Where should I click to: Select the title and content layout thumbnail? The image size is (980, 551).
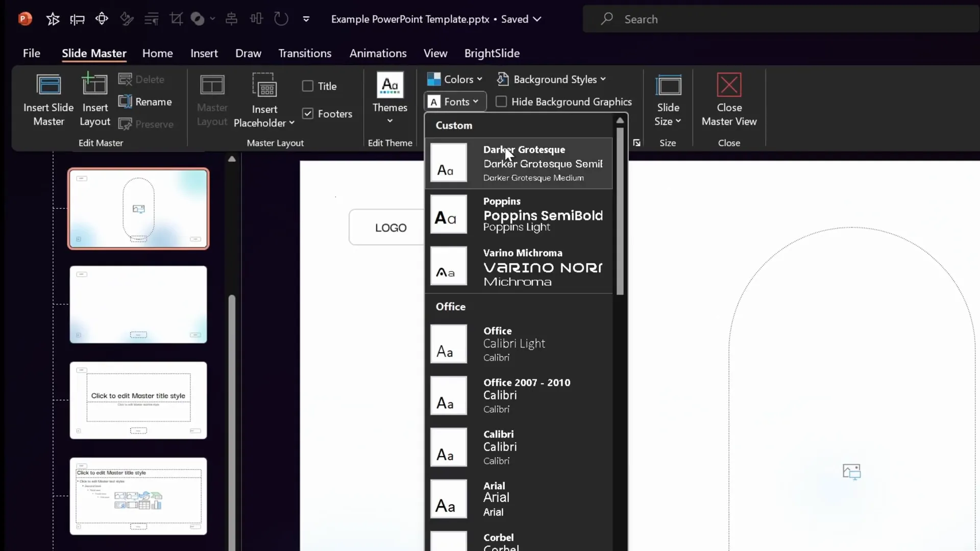click(138, 496)
